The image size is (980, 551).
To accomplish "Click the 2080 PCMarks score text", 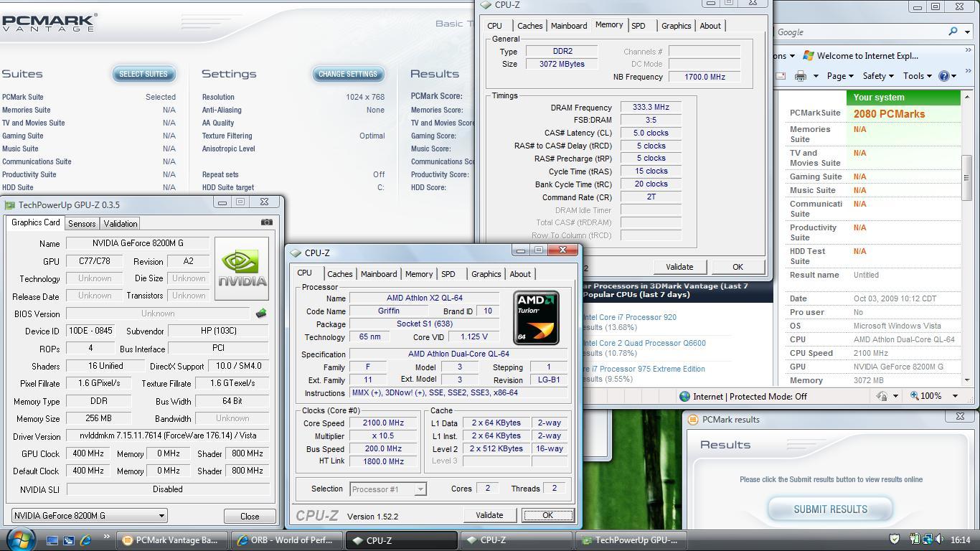I will pos(889,114).
